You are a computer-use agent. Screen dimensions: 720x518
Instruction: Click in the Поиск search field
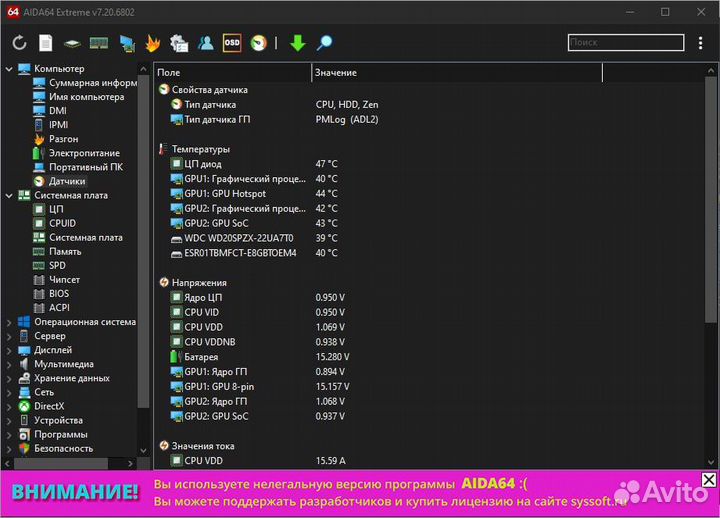pyautogui.click(x=626, y=43)
